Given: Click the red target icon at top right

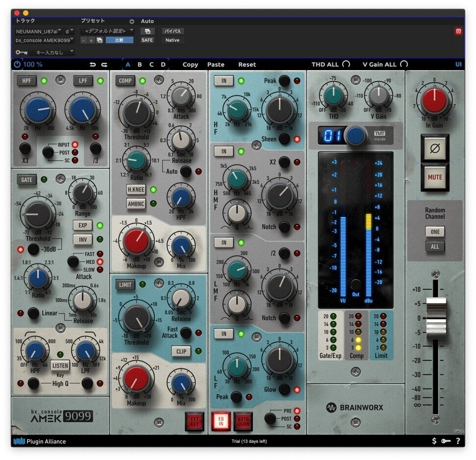Looking at the screenshot, I should [x=458, y=31].
